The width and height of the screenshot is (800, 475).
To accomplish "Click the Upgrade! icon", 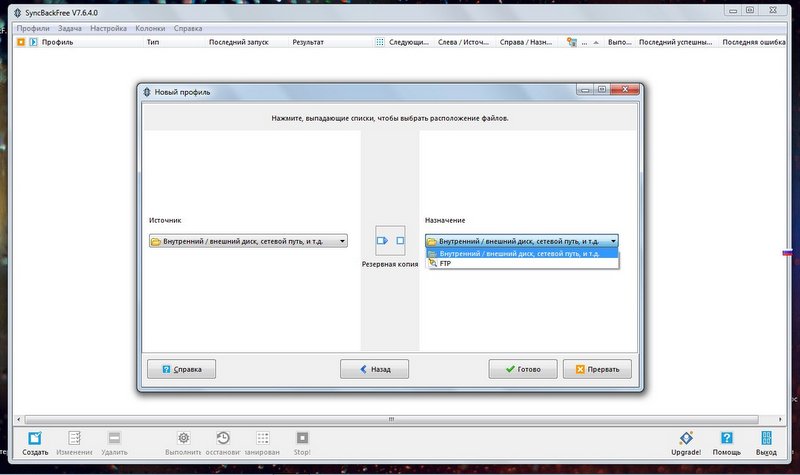I will pyautogui.click(x=686, y=438).
